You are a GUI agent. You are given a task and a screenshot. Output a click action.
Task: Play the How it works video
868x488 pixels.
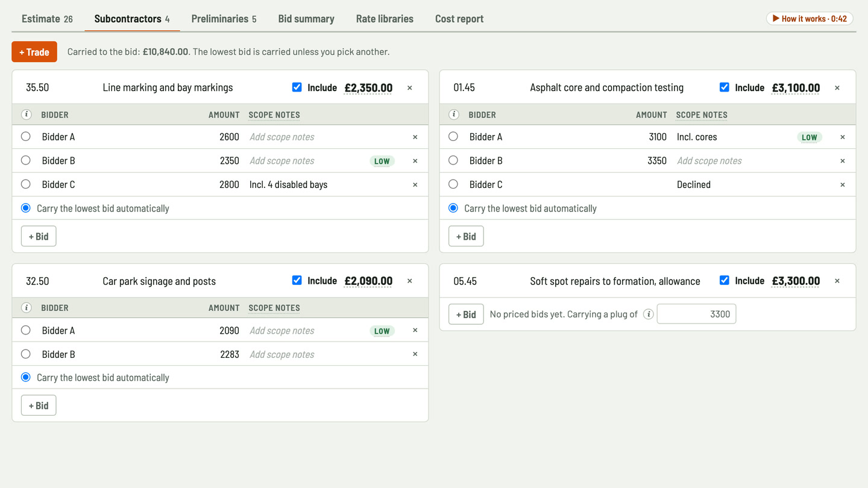[x=810, y=19]
